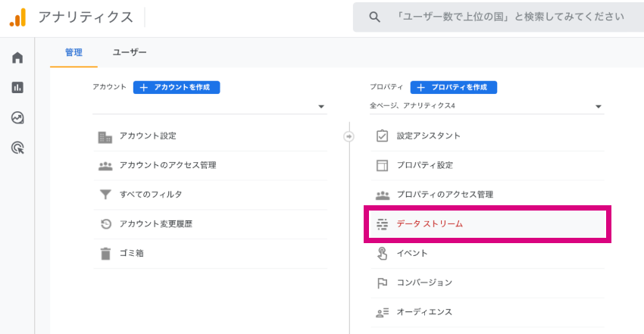Click the アカウントを作成 button
This screenshot has height=334, width=644.
tap(177, 87)
